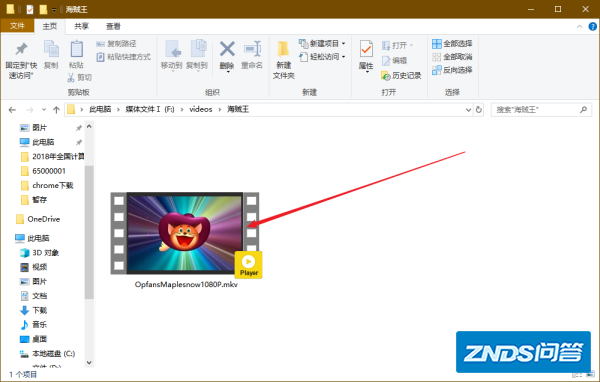600x382 pixels.
Task: Open recent locations dropdown
Action: (x=44, y=110)
